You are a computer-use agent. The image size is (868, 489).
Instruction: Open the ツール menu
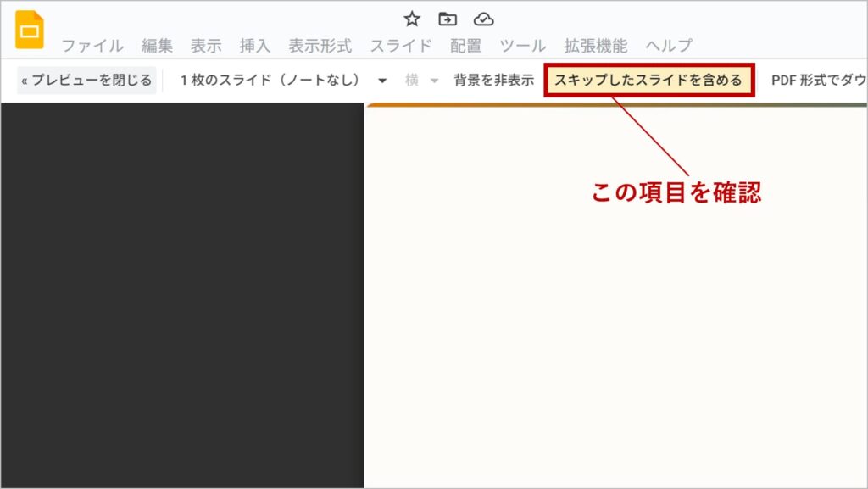pos(523,46)
